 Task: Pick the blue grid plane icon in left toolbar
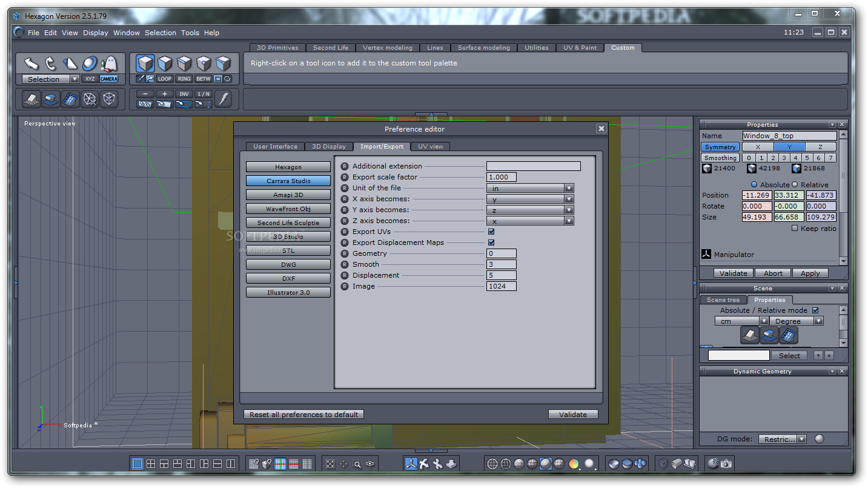point(70,99)
